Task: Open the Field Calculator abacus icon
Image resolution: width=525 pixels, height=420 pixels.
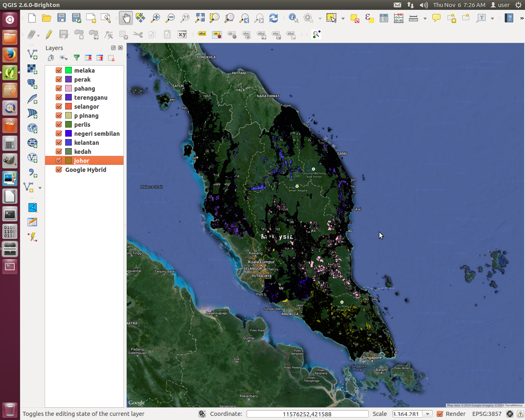Action: [398, 18]
